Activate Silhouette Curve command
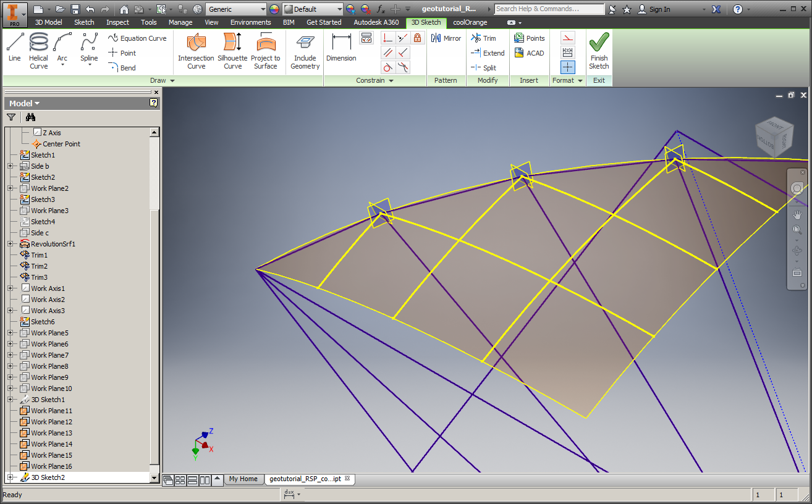The image size is (812, 504). [232, 51]
